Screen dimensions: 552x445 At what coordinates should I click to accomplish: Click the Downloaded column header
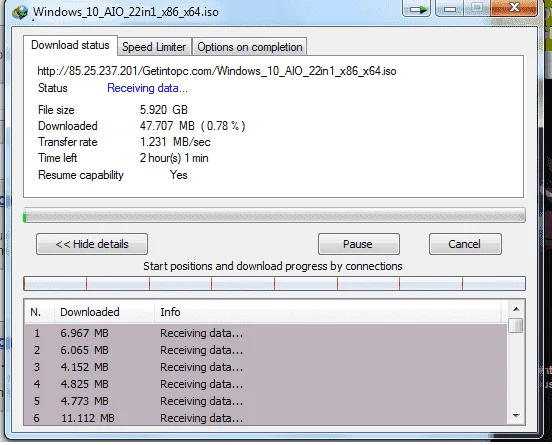point(104,312)
